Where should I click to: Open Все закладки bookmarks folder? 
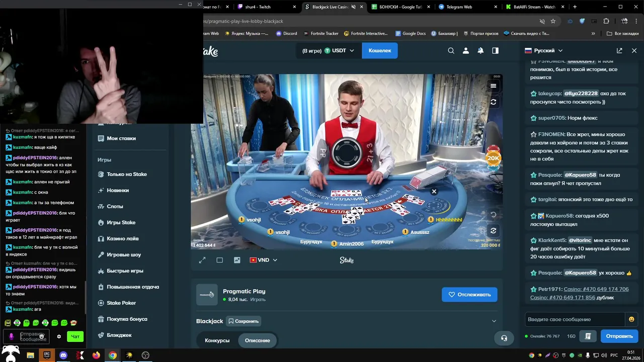(622, 34)
